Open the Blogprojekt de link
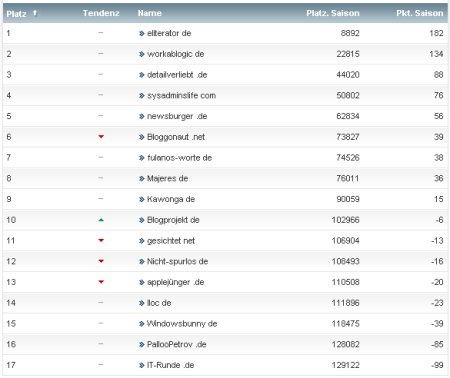The image size is (450, 378). point(173,220)
